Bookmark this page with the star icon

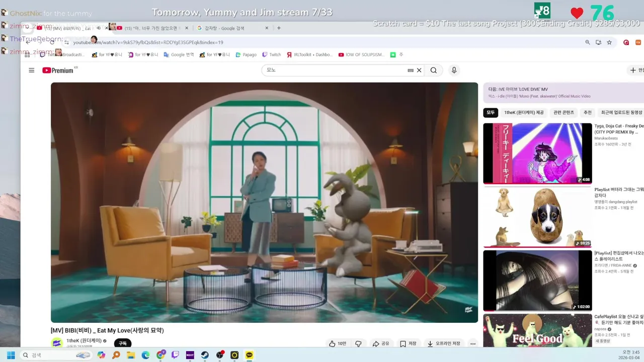[x=609, y=43]
